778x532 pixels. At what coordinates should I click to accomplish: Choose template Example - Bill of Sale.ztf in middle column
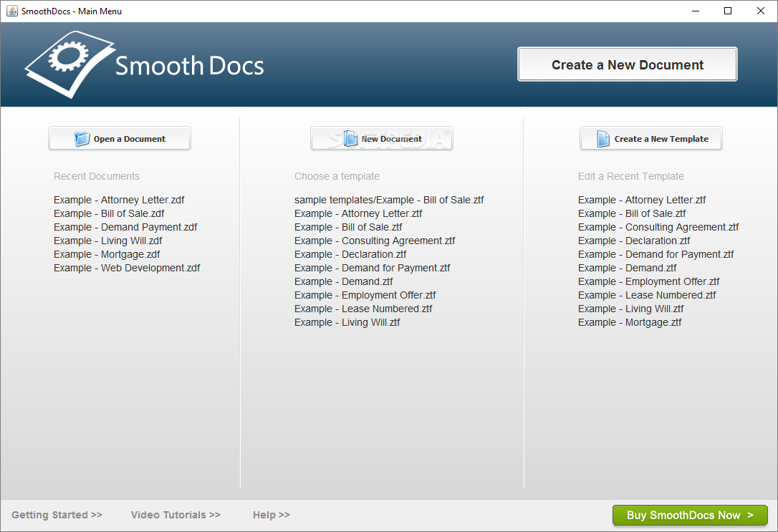pos(348,227)
